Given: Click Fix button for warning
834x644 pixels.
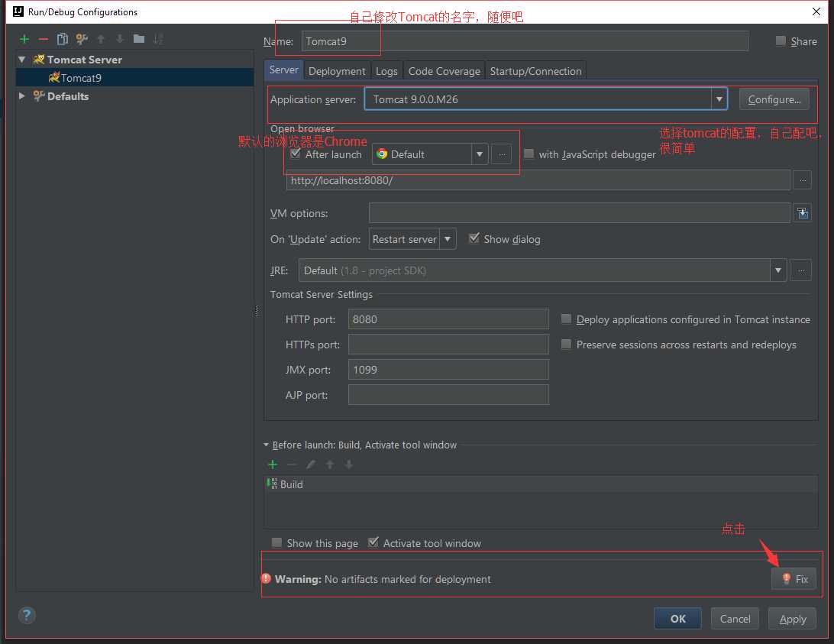Looking at the screenshot, I should [794, 578].
